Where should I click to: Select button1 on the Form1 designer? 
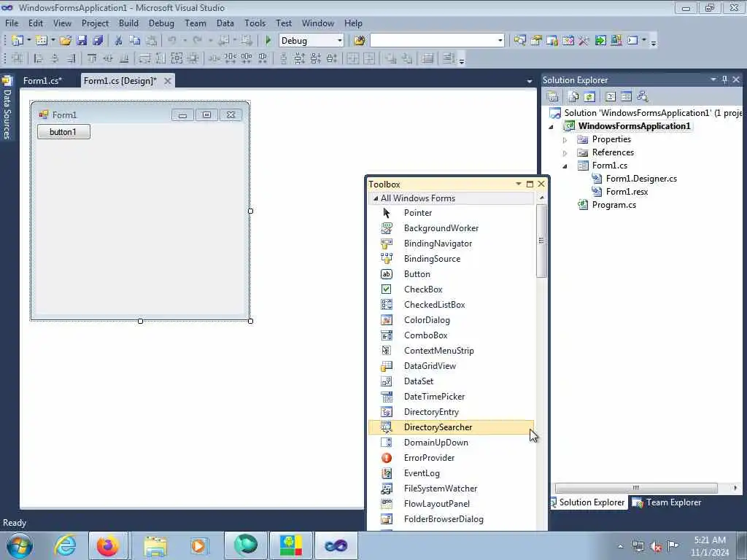click(63, 132)
